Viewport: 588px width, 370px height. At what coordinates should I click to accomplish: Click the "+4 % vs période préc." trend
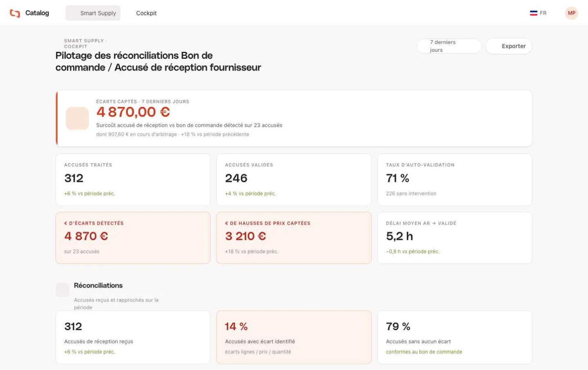point(250,194)
